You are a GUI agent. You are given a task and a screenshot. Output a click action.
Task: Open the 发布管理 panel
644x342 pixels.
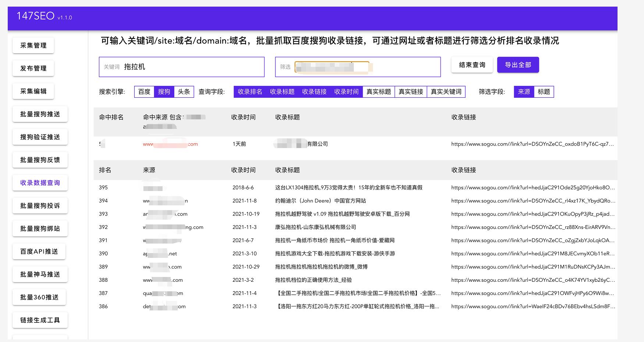(x=33, y=68)
